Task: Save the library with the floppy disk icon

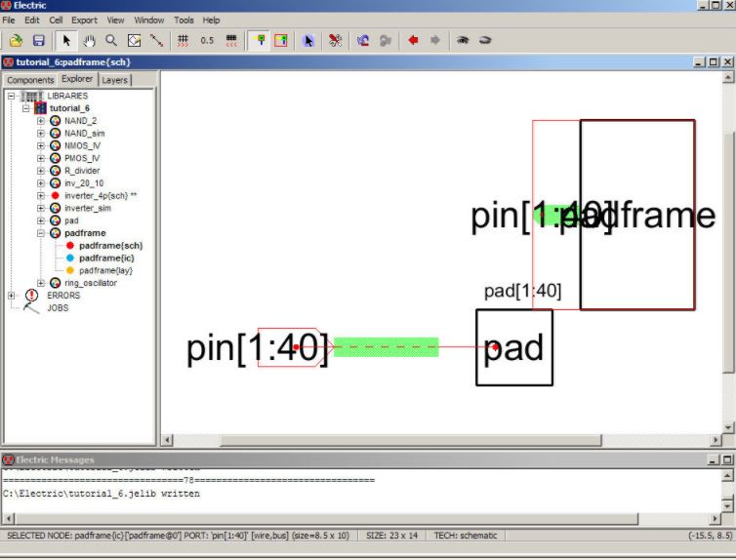Action: [x=39, y=41]
